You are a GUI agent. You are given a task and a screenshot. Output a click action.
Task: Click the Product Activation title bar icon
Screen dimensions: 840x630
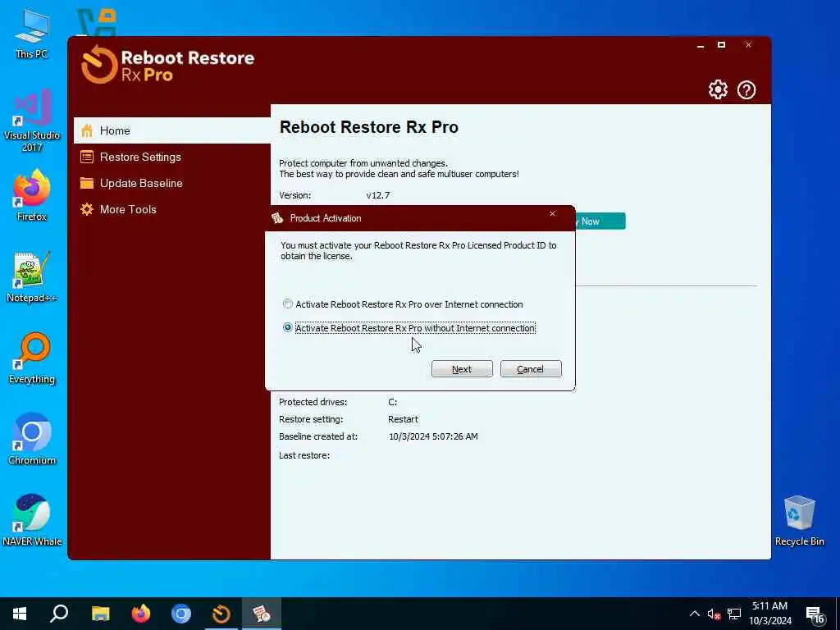(x=277, y=218)
